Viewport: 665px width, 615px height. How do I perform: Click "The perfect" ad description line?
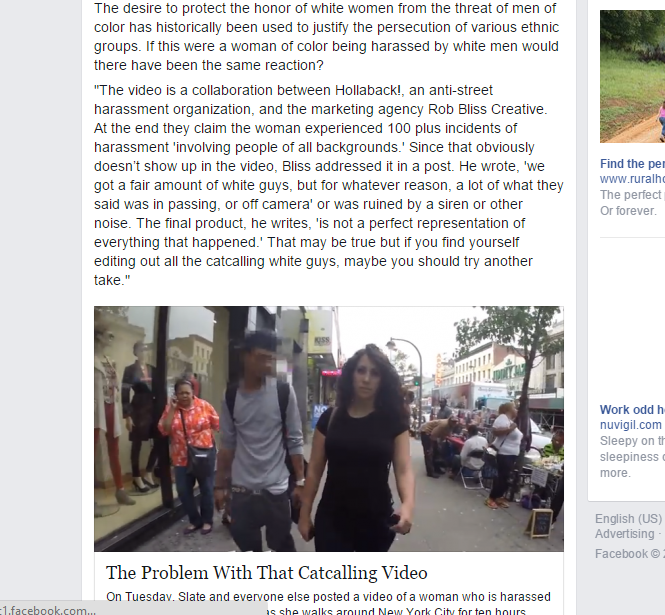pyautogui.click(x=631, y=195)
